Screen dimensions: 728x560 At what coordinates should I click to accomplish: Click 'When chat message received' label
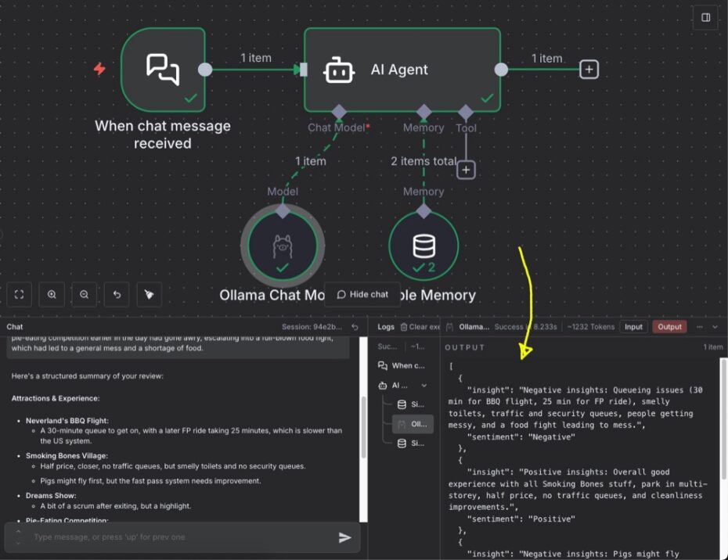coord(163,135)
